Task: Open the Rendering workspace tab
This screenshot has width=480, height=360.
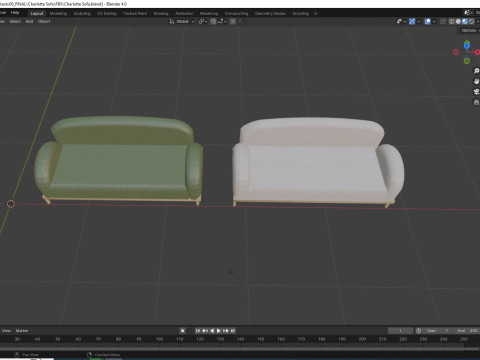Action: 209,13
